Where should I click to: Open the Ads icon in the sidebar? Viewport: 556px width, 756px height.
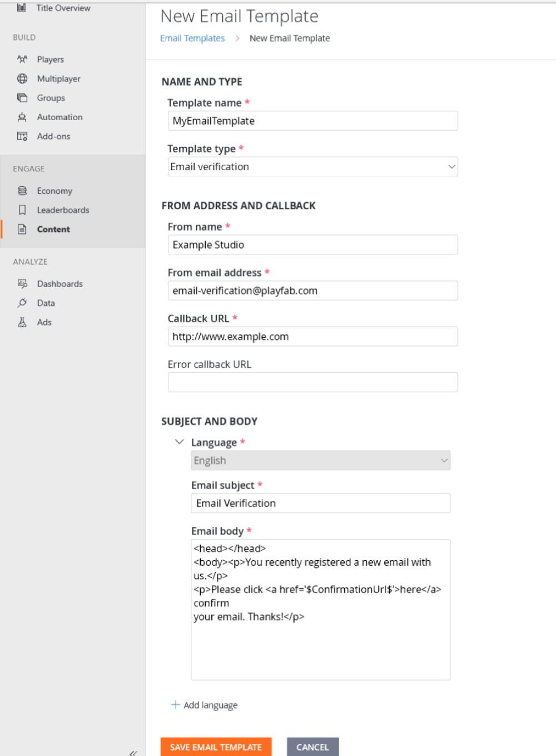pos(22,322)
